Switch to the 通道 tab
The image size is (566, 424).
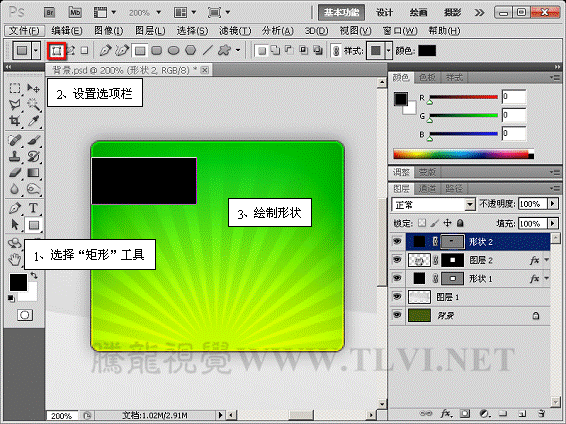click(427, 188)
